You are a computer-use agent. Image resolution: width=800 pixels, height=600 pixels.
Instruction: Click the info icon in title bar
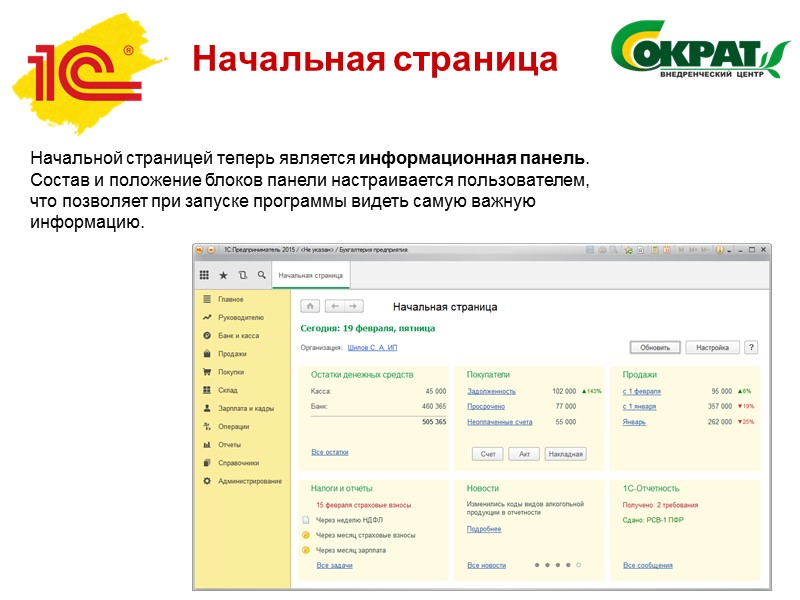719,250
